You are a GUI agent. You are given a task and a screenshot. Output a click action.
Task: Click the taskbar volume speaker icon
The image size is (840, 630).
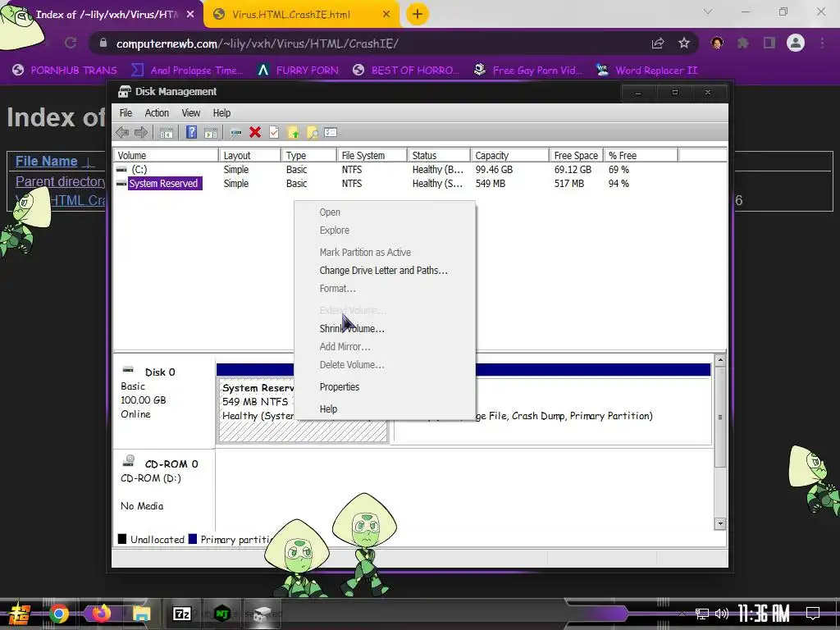point(722,614)
